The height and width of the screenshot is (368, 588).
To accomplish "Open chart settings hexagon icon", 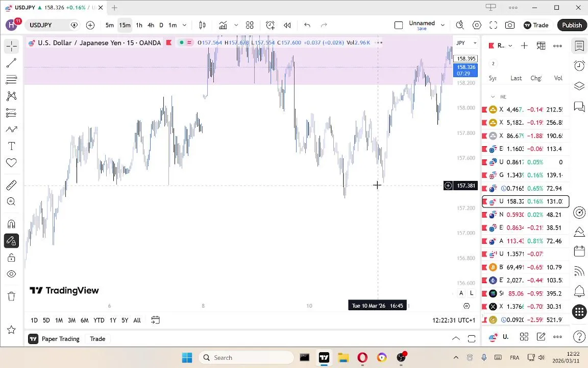I will pyautogui.click(x=477, y=25).
